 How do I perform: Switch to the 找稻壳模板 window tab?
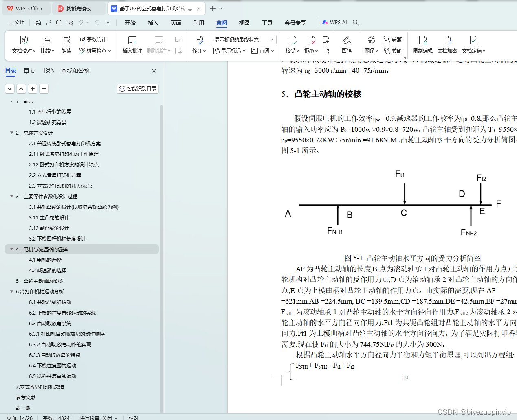click(x=79, y=8)
